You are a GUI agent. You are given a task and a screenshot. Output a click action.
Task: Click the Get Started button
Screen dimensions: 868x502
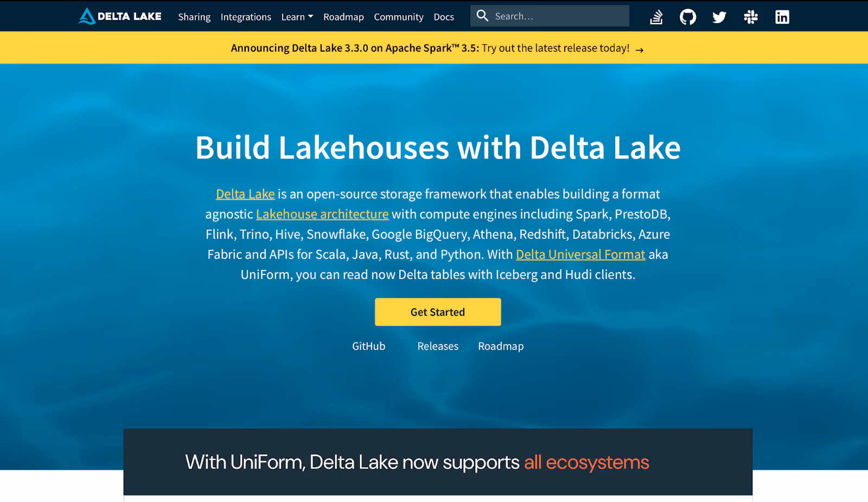click(x=437, y=312)
